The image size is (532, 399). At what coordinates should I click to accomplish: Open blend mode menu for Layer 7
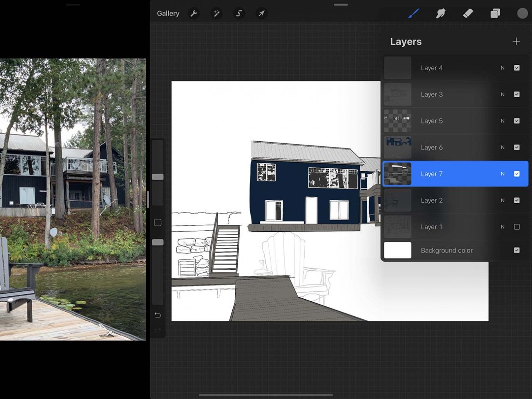pyautogui.click(x=502, y=174)
